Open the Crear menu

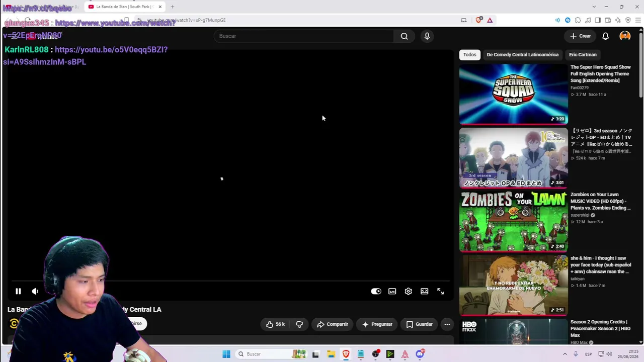click(x=581, y=36)
